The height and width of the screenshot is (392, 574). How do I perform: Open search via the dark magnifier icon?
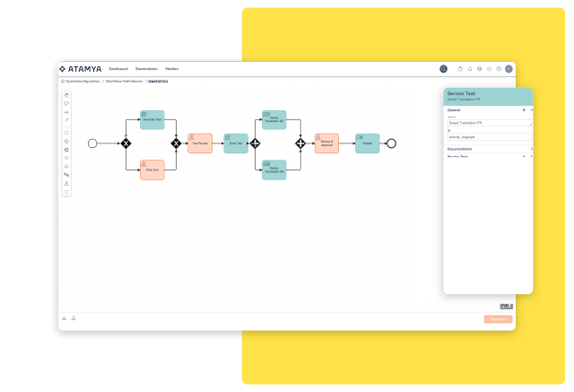coord(443,69)
